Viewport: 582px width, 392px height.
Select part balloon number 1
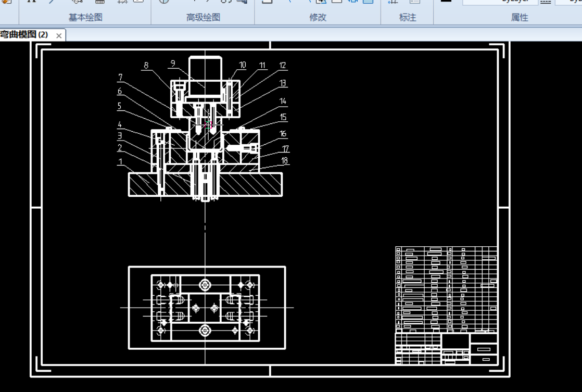pos(120,161)
